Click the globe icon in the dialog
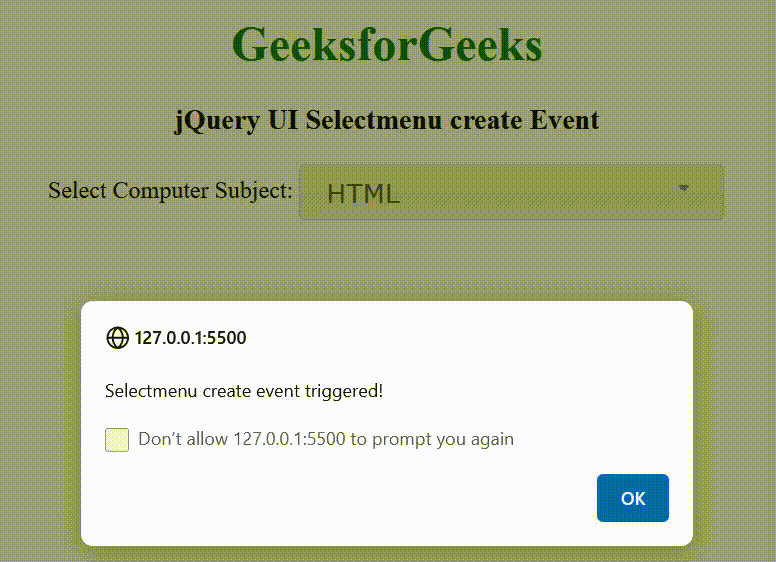Screen dimensions: 776x562 (117, 338)
